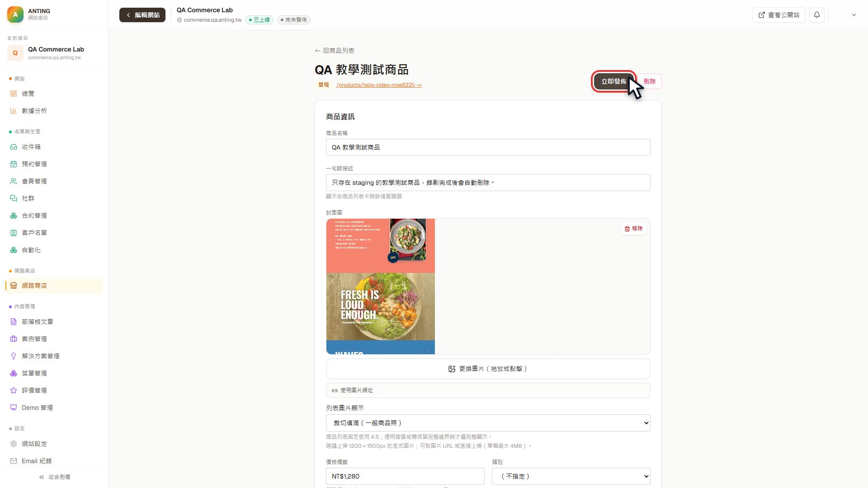This screenshot has width=868, height=488.
Task: Open 數據分析 chart icon
Action: [x=14, y=111]
